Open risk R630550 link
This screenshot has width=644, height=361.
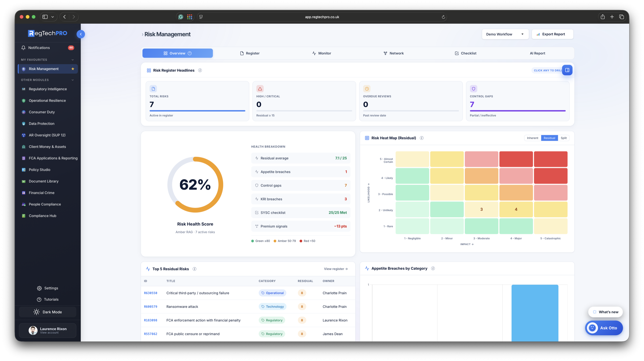click(x=151, y=293)
